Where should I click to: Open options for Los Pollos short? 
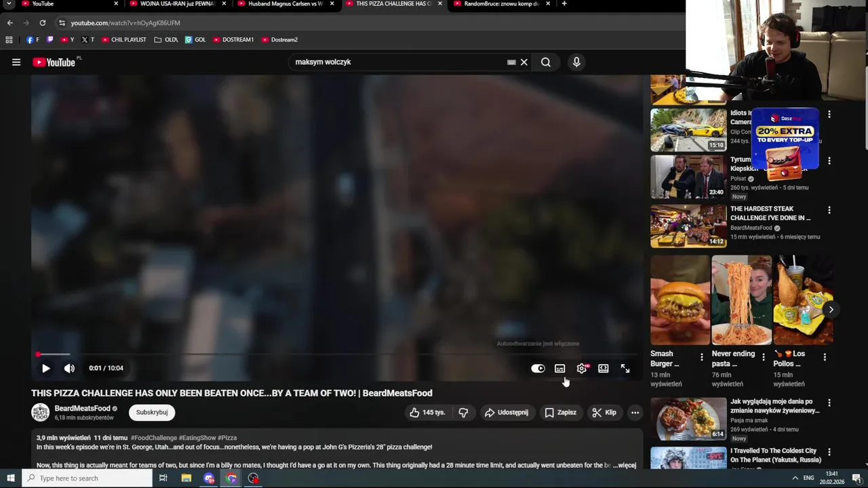pyautogui.click(x=825, y=357)
